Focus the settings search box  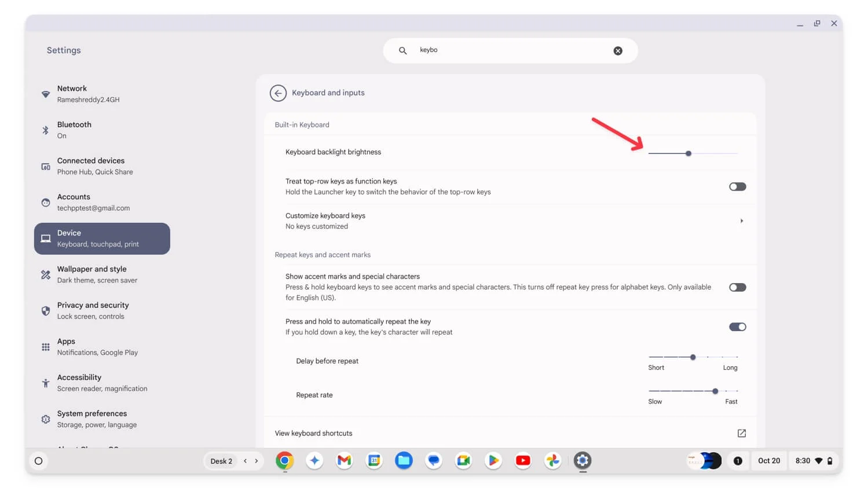click(x=510, y=50)
